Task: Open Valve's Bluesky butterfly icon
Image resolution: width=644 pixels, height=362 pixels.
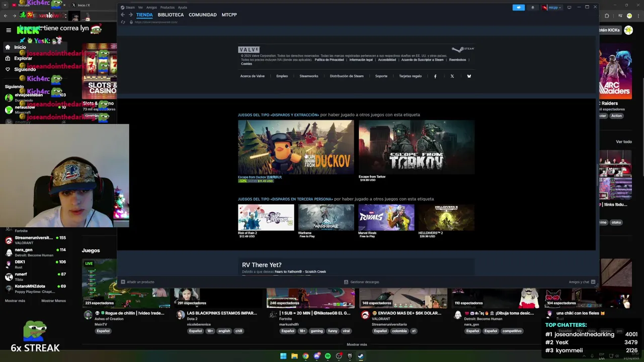Action: pyautogui.click(x=469, y=76)
